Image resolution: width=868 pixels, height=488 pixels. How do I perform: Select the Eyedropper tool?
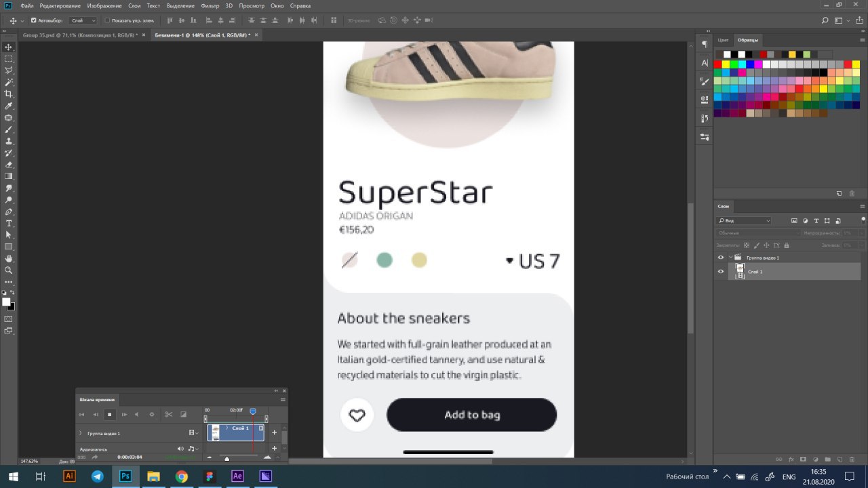[9, 106]
